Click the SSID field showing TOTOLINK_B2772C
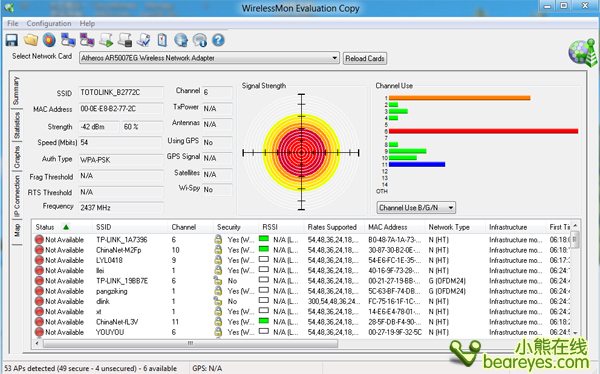Image resolution: width=600 pixels, height=374 pixels. click(121, 92)
